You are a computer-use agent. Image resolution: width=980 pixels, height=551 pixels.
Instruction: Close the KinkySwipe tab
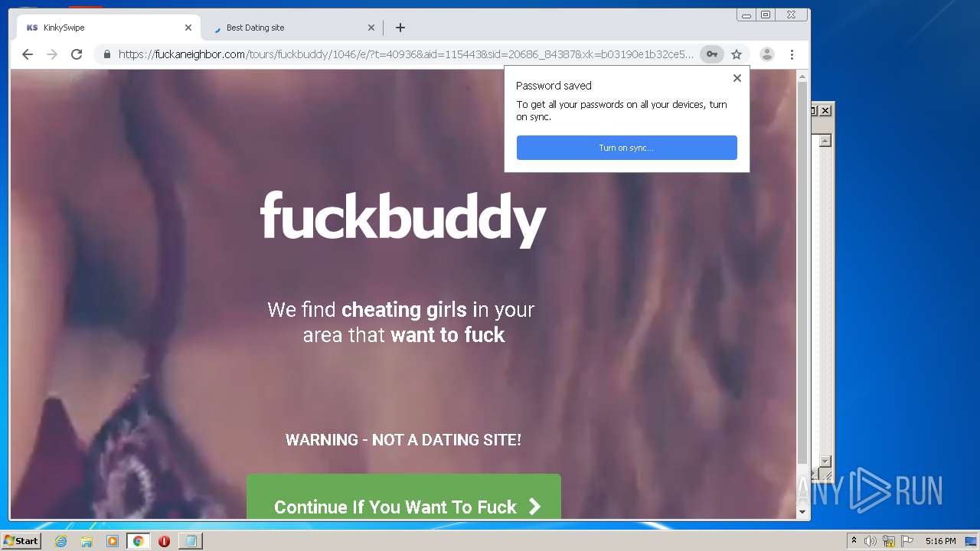point(188,28)
